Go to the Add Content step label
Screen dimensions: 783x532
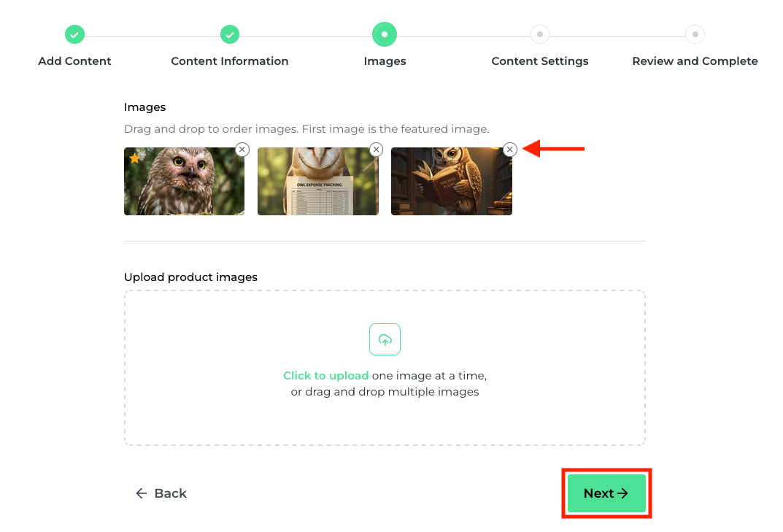[74, 61]
